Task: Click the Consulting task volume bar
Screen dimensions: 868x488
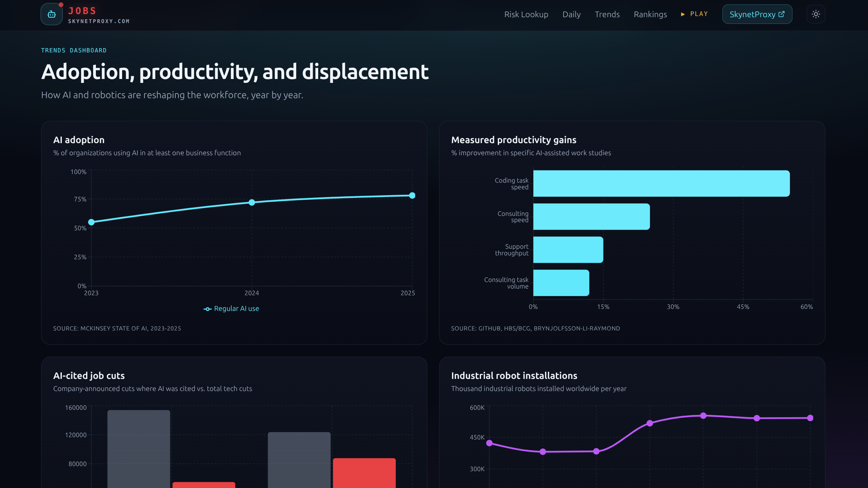Action: tap(561, 283)
